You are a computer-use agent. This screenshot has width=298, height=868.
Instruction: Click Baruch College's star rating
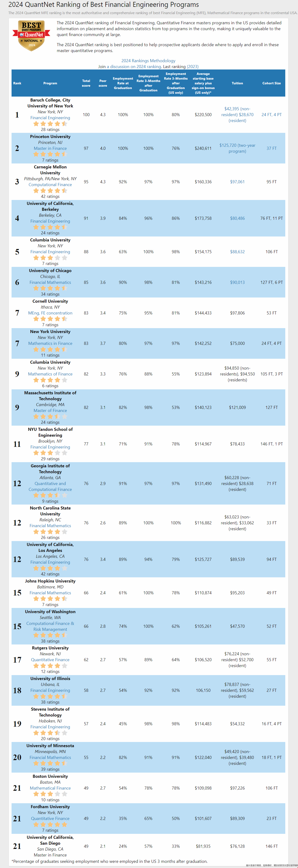coord(50,124)
